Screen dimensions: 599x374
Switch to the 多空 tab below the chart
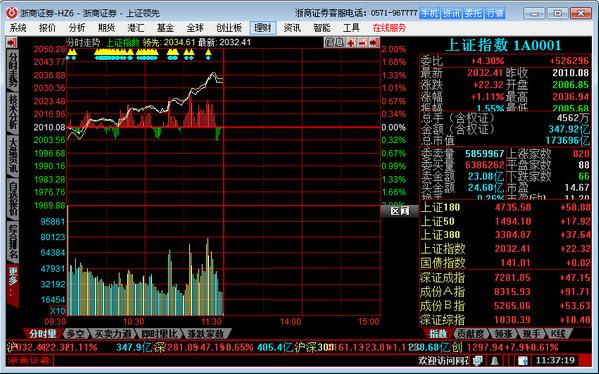point(76,334)
